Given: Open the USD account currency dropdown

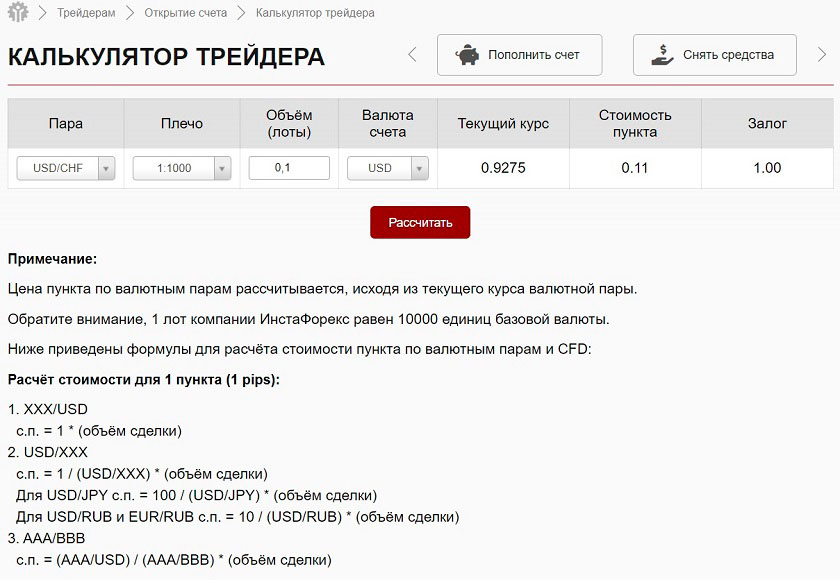Looking at the screenshot, I should [388, 168].
